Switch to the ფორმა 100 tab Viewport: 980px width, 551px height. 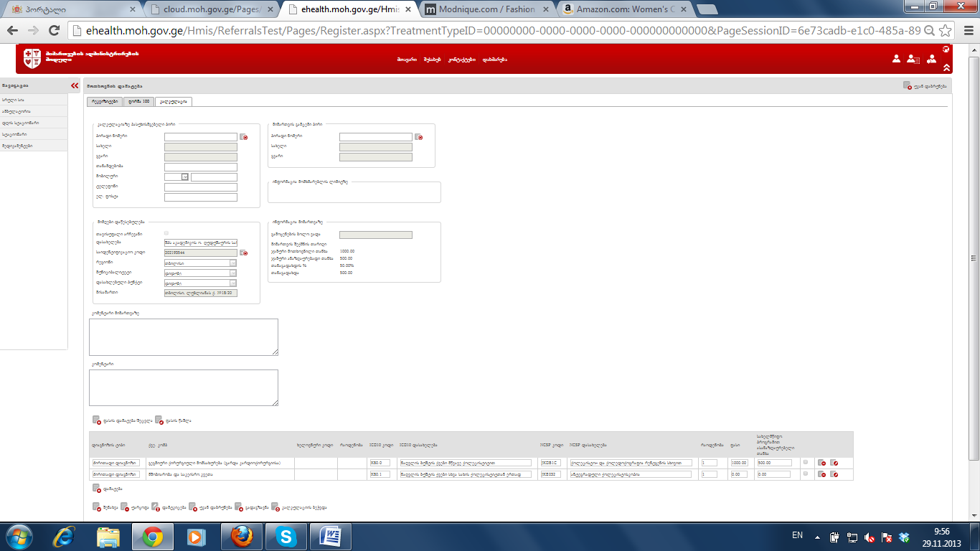pyautogui.click(x=138, y=102)
